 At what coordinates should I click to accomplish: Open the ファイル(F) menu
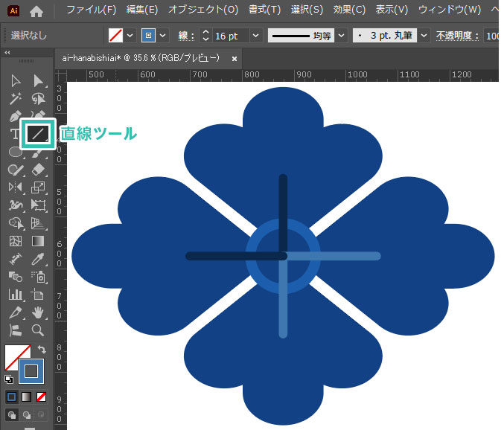91,10
